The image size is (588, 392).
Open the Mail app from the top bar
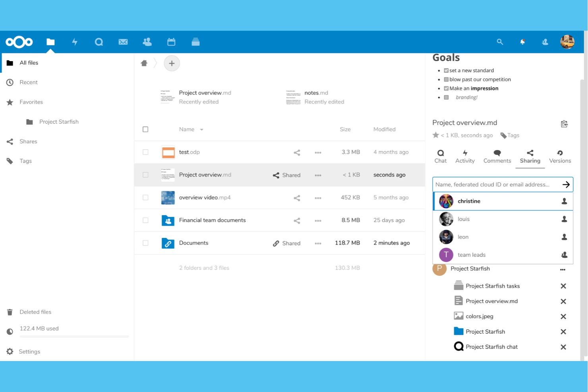(x=123, y=42)
